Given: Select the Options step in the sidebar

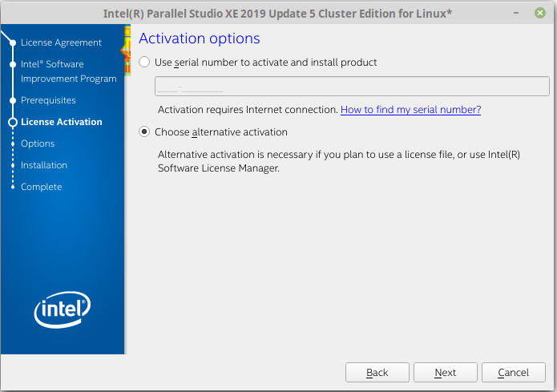Looking at the screenshot, I should click(x=38, y=143).
